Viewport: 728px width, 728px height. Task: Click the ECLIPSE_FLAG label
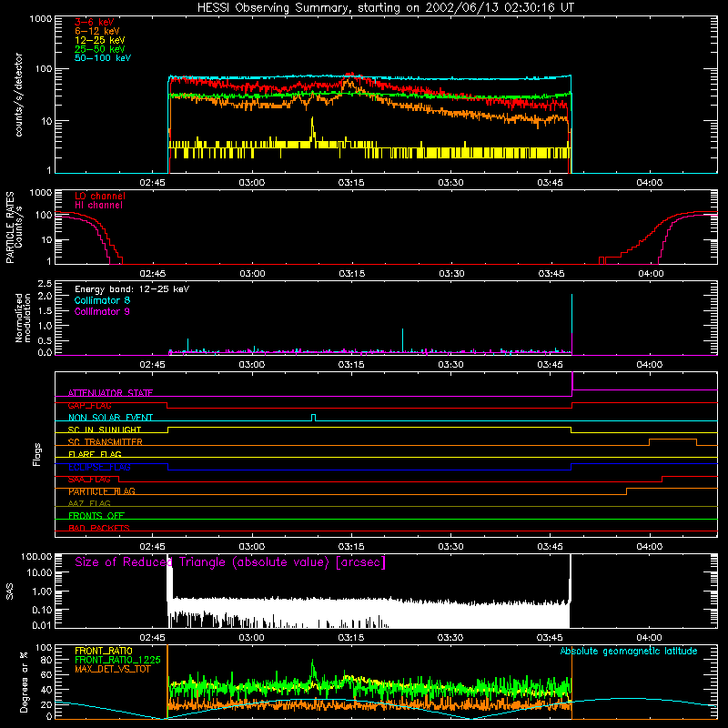pyautogui.click(x=99, y=467)
